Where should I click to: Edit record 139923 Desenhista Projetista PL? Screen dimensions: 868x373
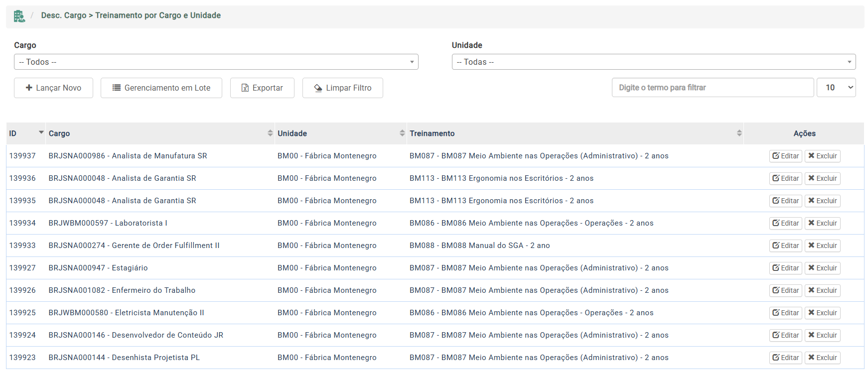coord(785,358)
